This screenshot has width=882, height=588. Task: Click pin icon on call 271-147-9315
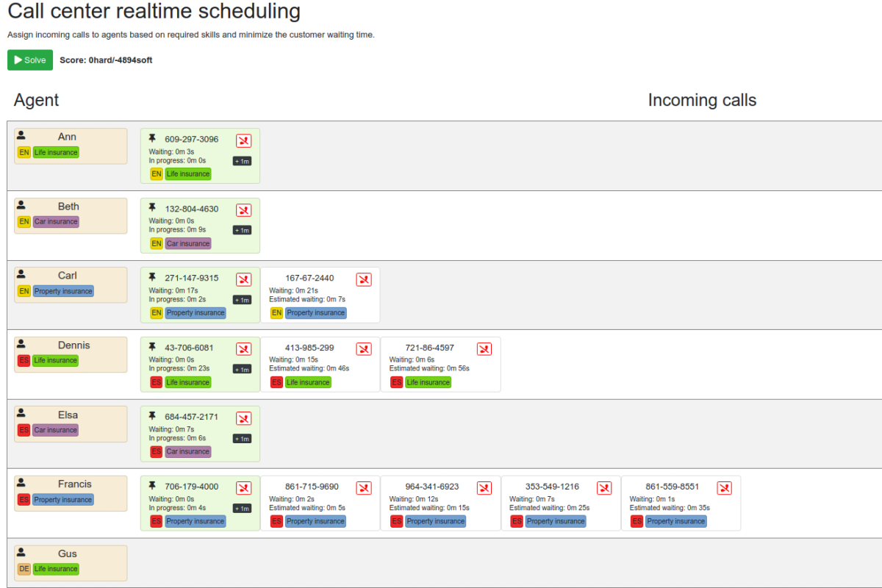pyautogui.click(x=152, y=277)
